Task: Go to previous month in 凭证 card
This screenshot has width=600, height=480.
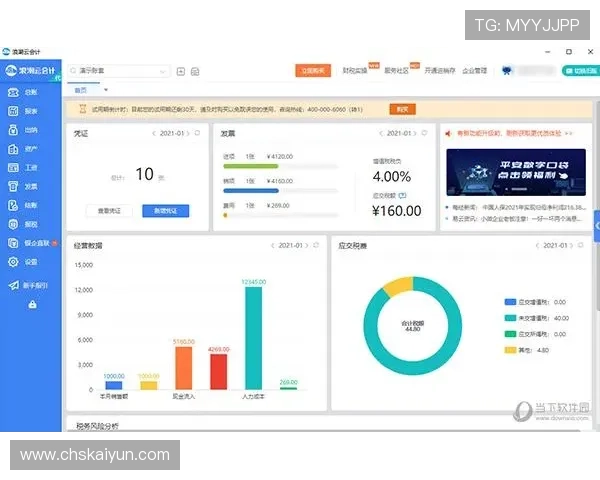Action: [154, 134]
